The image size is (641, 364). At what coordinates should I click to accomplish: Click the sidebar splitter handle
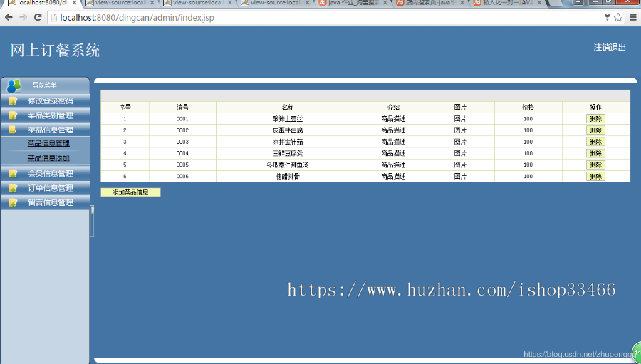(93, 222)
